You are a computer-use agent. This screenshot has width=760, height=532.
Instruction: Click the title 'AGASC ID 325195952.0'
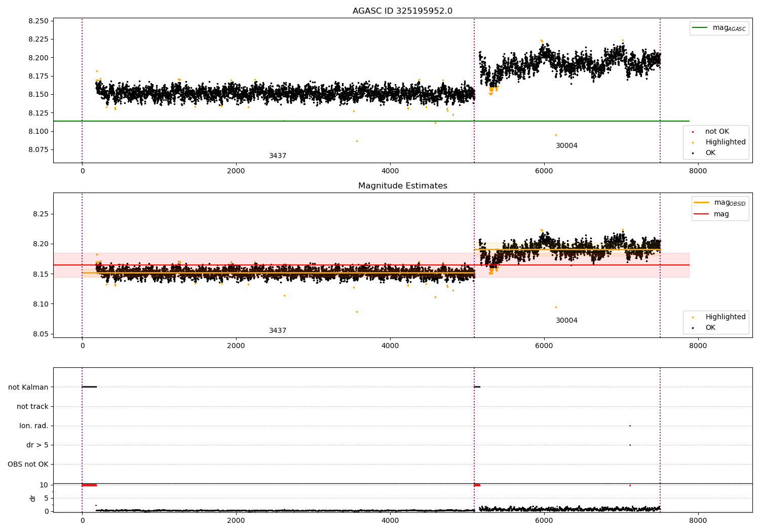click(x=402, y=11)
